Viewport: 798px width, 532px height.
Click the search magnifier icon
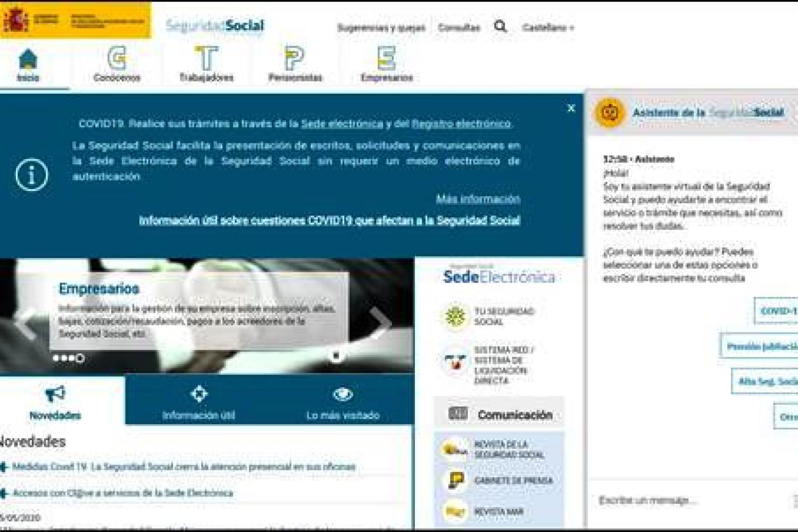click(x=500, y=26)
